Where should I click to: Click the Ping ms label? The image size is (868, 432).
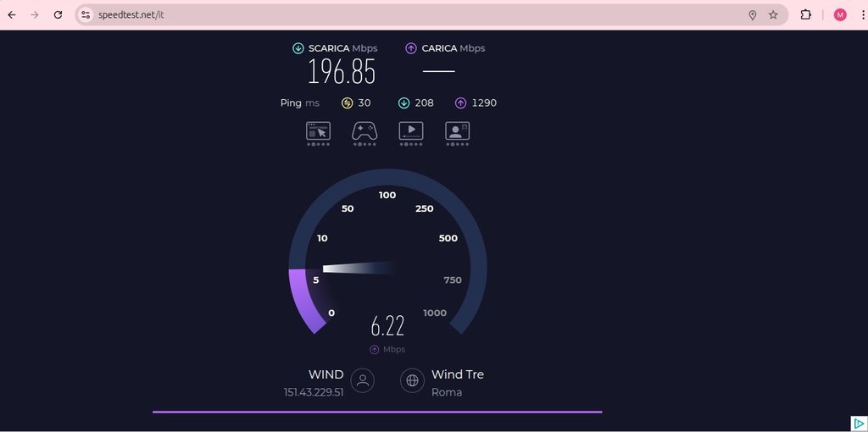300,102
